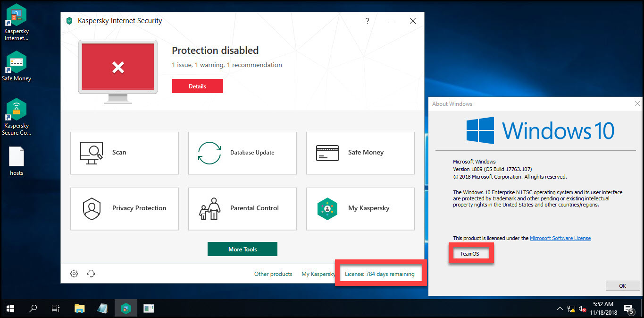Click the Version 1809 build text
644x318 pixels.
(x=493, y=169)
